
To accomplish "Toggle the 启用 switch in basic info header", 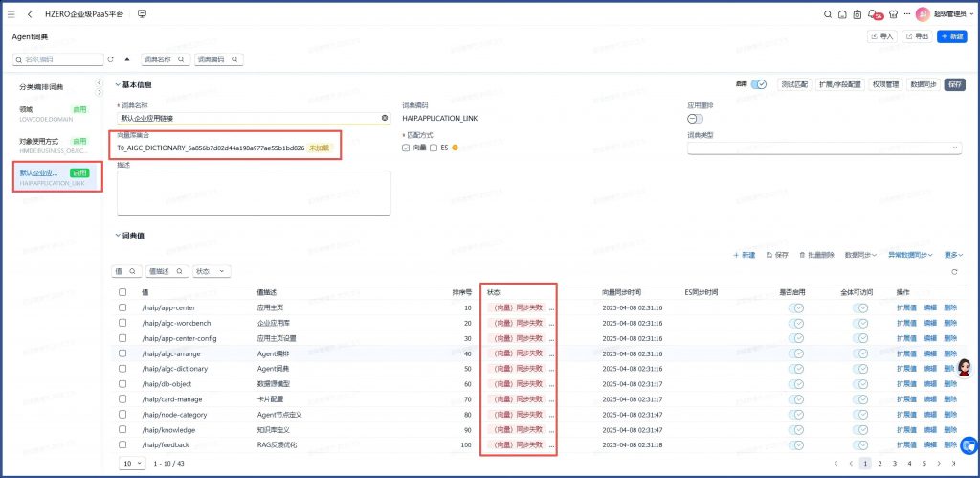I will [x=758, y=84].
